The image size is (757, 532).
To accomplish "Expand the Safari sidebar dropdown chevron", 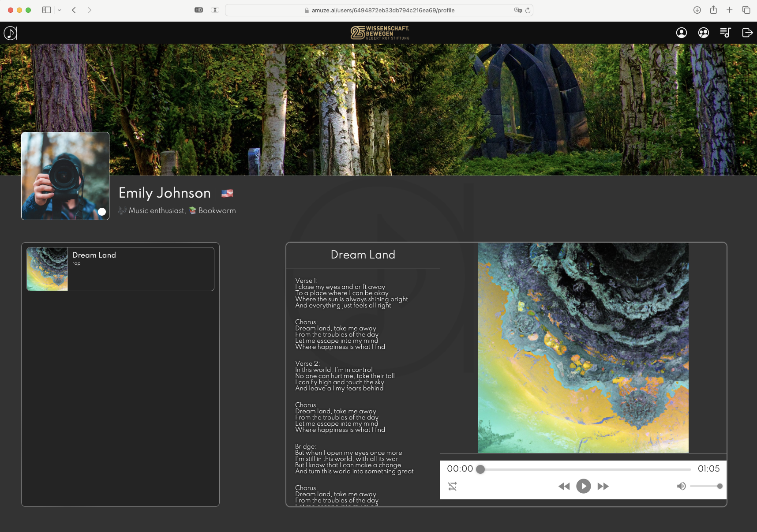I will pos(60,10).
